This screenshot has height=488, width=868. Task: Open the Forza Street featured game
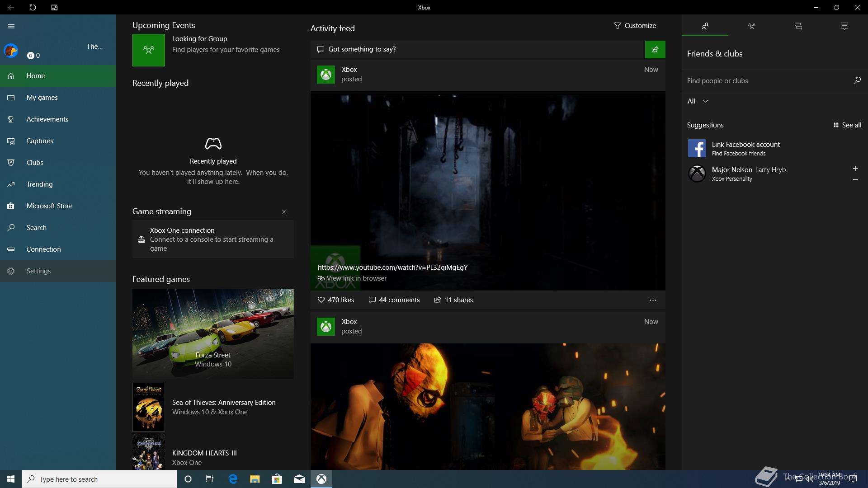(x=213, y=334)
